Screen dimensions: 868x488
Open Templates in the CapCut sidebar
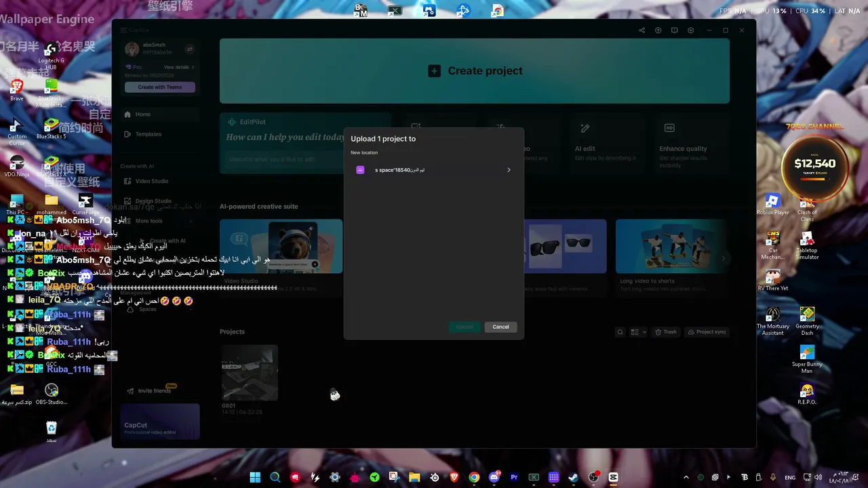coord(160,134)
